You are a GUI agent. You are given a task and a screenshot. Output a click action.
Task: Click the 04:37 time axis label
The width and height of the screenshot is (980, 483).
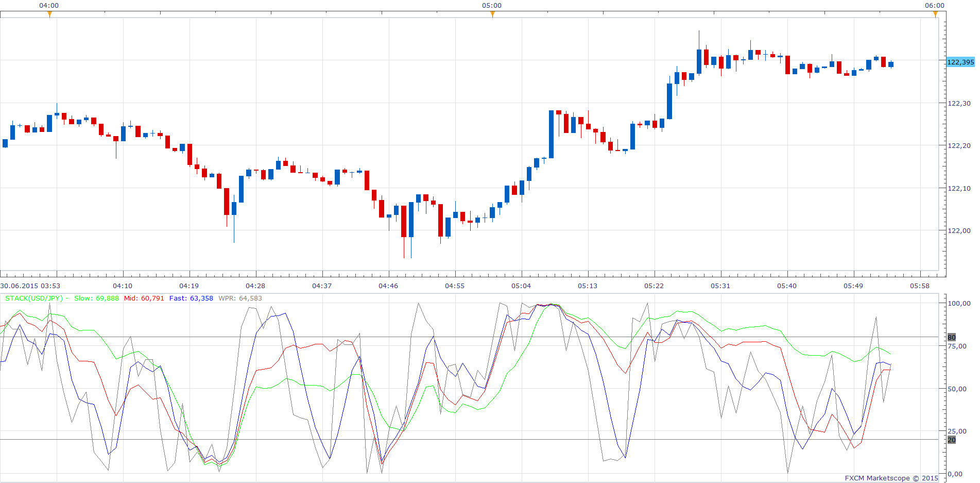click(322, 286)
